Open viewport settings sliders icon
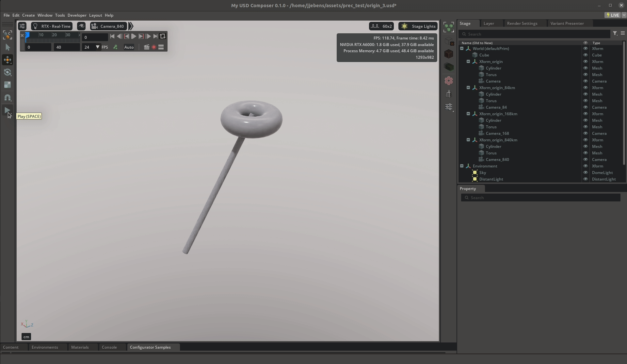Viewport: 627px width, 364px height. tap(22, 26)
